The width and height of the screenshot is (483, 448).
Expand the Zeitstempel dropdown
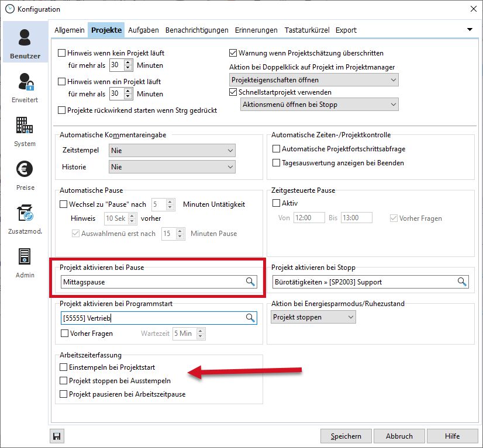pos(172,151)
